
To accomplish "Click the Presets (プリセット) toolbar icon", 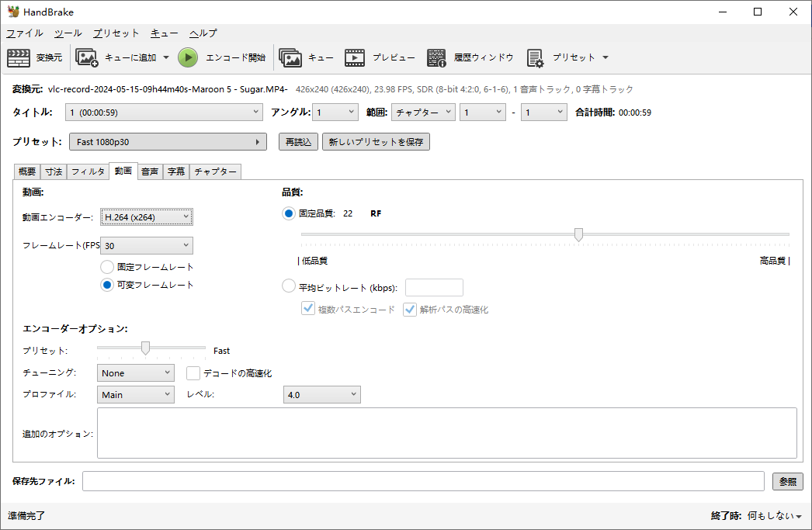I will pyautogui.click(x=535, y=57).
